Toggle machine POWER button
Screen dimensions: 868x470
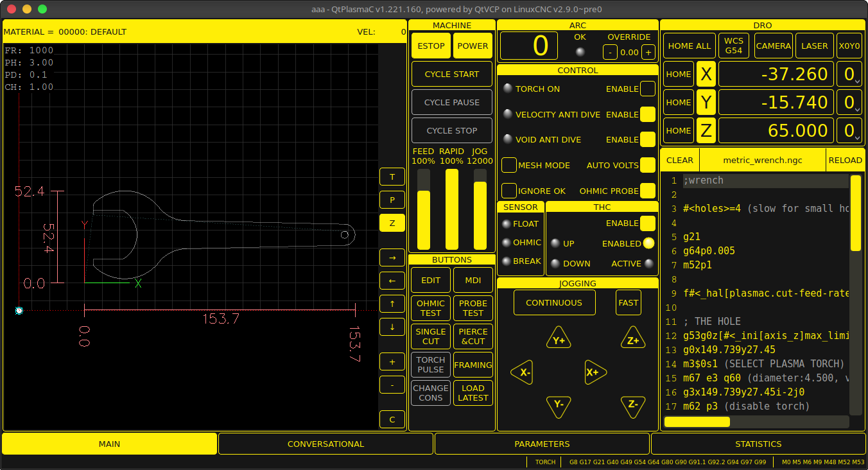(473, 46)
